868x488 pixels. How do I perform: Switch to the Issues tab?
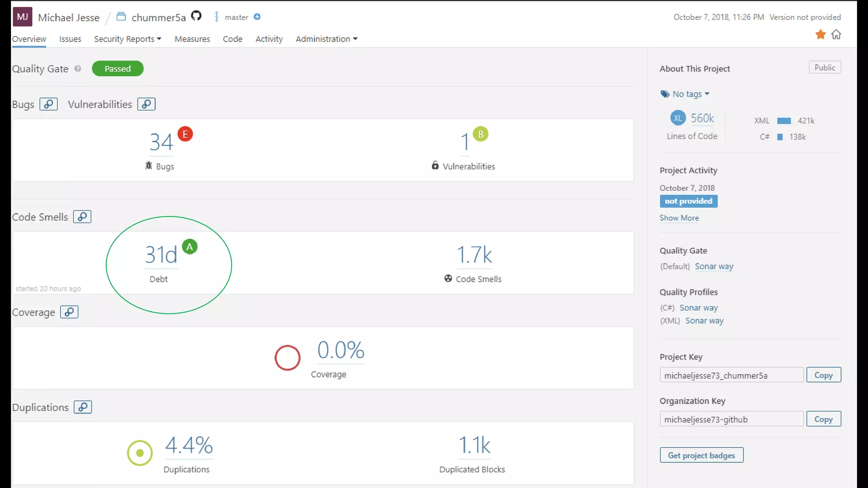(70, 39)
